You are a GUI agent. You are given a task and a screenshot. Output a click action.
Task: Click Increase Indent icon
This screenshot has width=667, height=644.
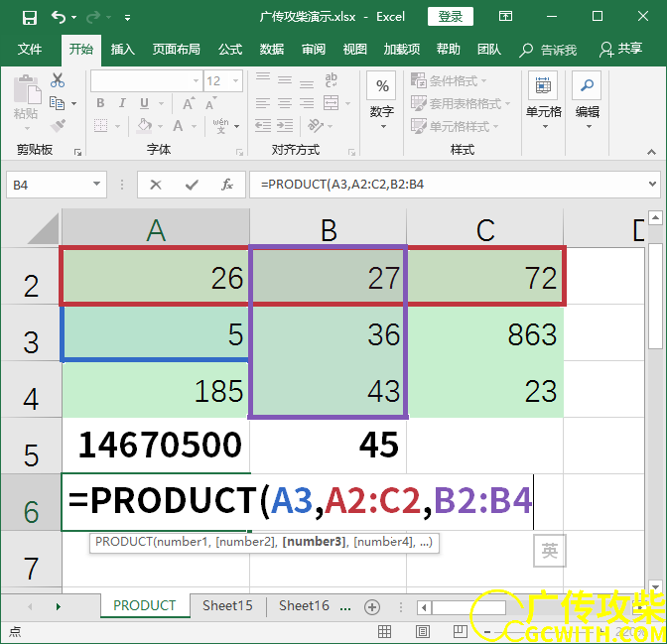coord(285,126)
